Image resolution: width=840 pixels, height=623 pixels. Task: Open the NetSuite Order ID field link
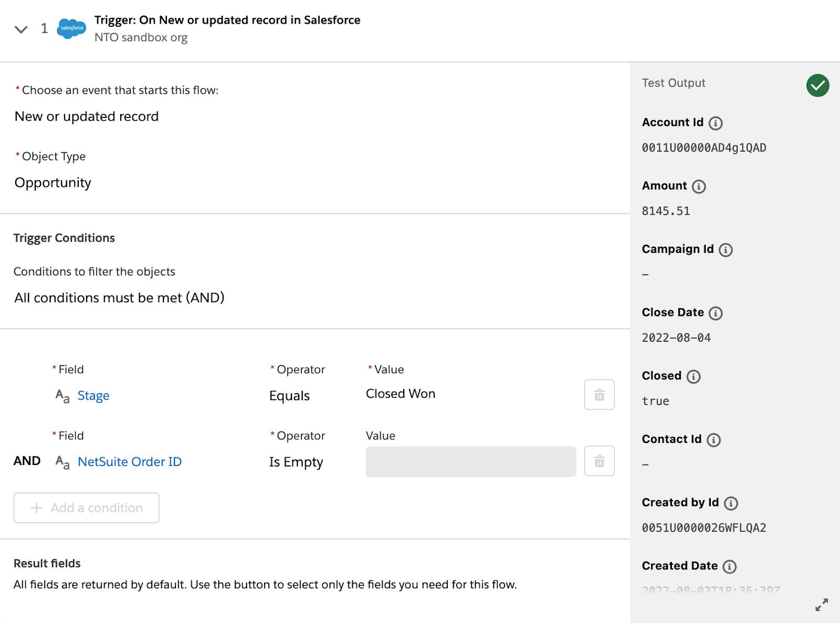[x=130, y=461]
